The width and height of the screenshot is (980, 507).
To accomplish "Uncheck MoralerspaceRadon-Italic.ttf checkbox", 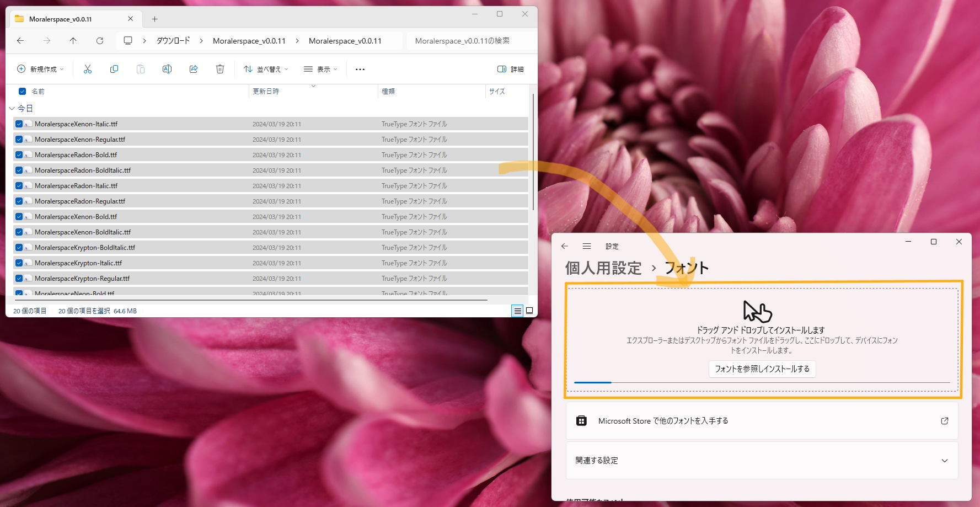I will pyautogui.click(x=19, y=186).
